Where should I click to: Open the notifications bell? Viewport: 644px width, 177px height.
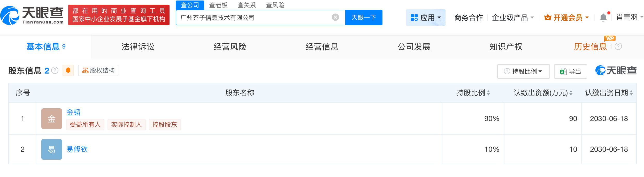[x=604, y=17]
